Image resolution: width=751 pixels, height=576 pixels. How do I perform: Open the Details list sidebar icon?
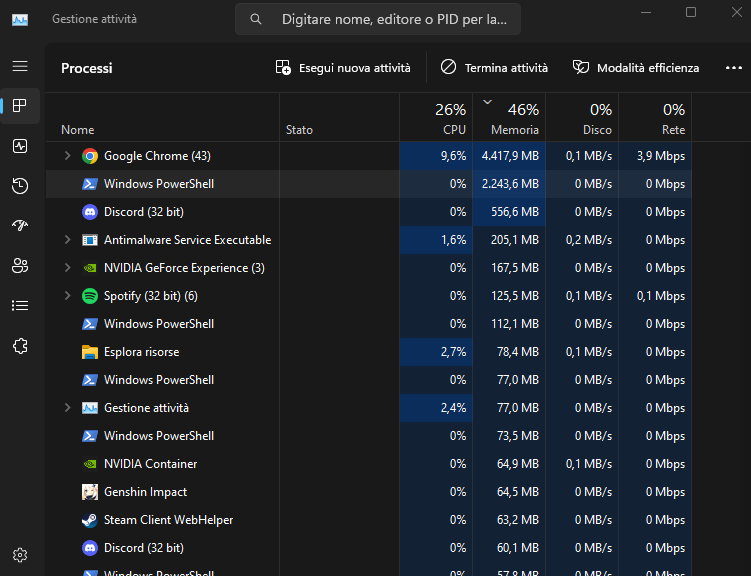point(20,305)
